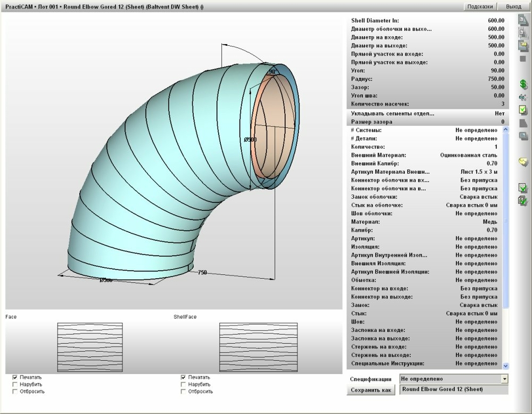The image size is (532, 414).
Task: Click the stacked pages with green check icon
Action: point(523,201)
